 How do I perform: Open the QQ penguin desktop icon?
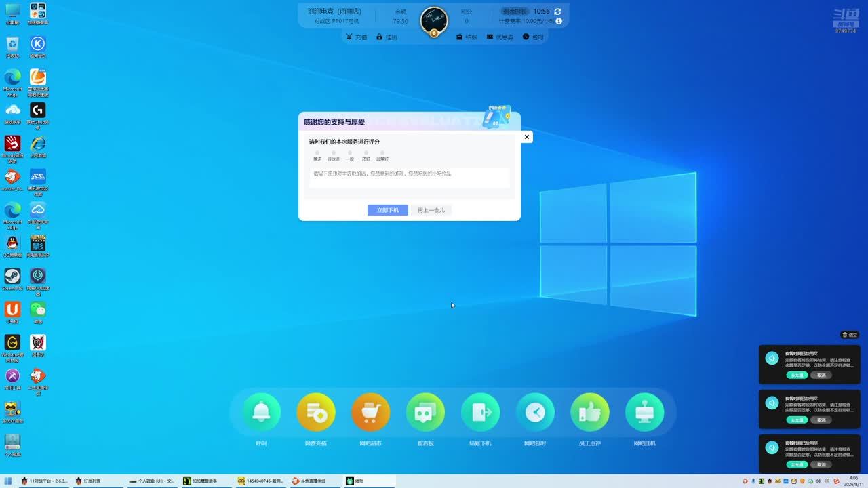coord(12,246)
